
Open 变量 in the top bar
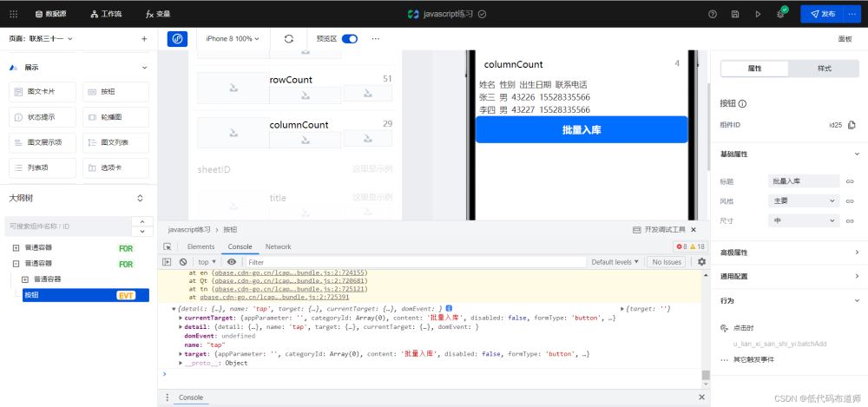[158, 14]
